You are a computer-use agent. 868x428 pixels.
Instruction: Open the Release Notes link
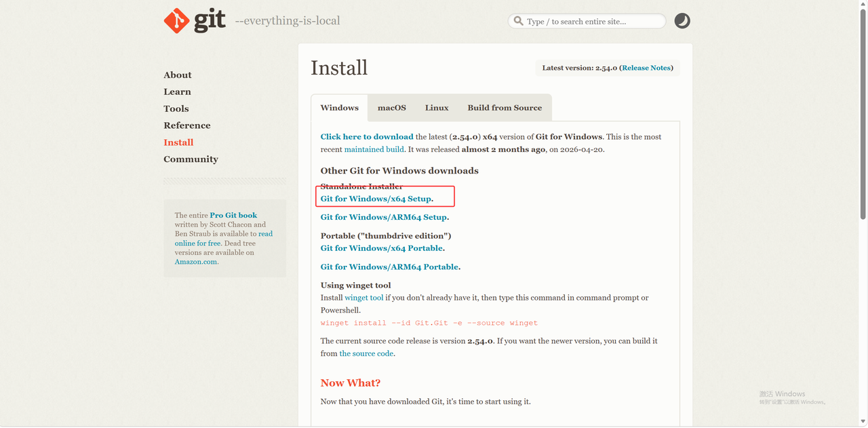coord(646,68)
